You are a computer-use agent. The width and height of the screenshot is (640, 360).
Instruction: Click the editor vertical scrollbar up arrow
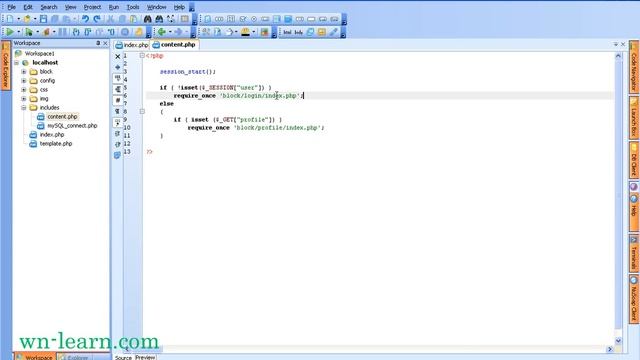618,56
